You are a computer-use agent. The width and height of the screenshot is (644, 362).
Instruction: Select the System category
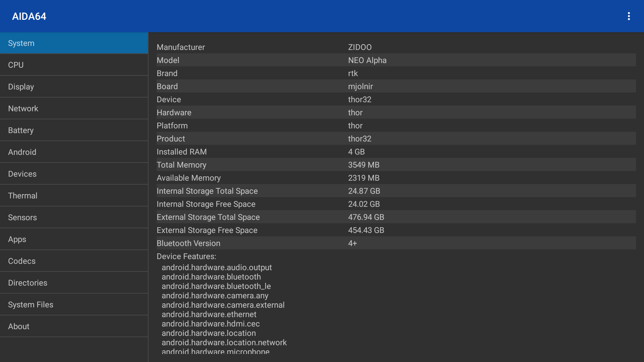[74, 43]
